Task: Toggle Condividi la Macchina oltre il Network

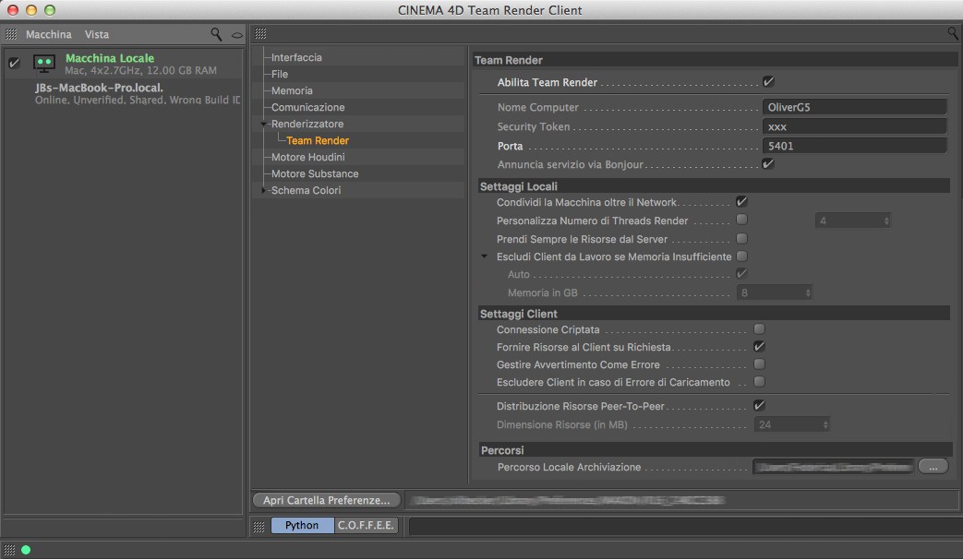Action: (x=742, y=202)
